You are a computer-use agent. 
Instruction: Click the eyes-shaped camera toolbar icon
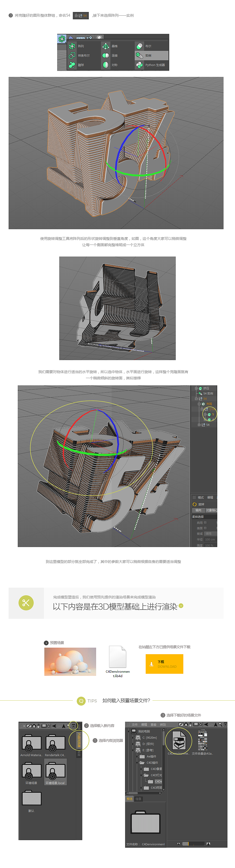coord(89,37)
